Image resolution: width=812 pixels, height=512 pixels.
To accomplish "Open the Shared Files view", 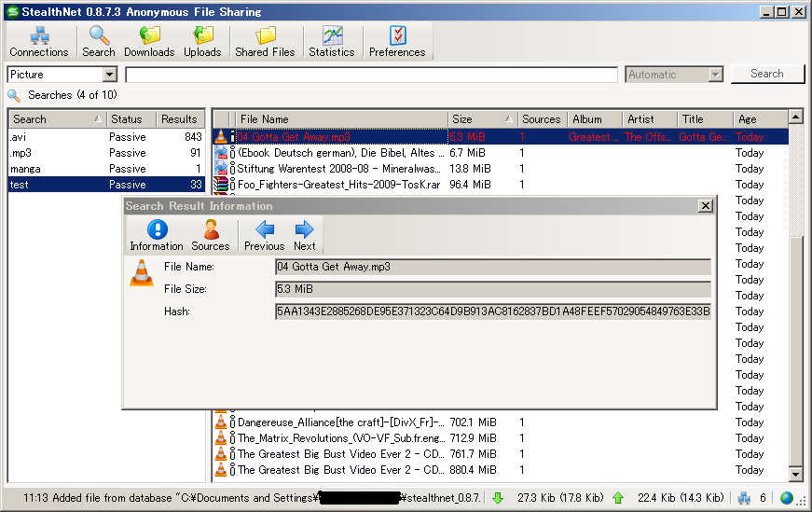I will 265,41.
